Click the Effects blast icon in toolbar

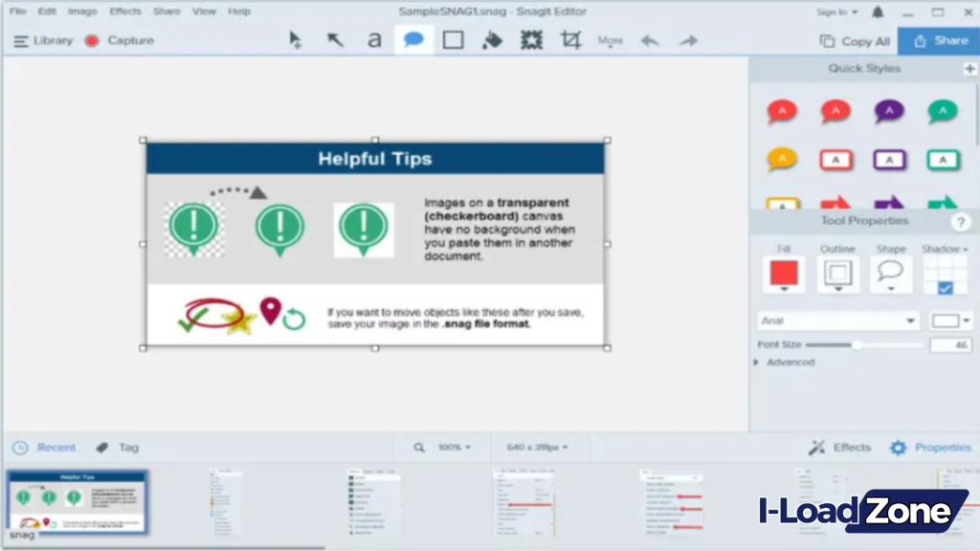tap(531, 40)
